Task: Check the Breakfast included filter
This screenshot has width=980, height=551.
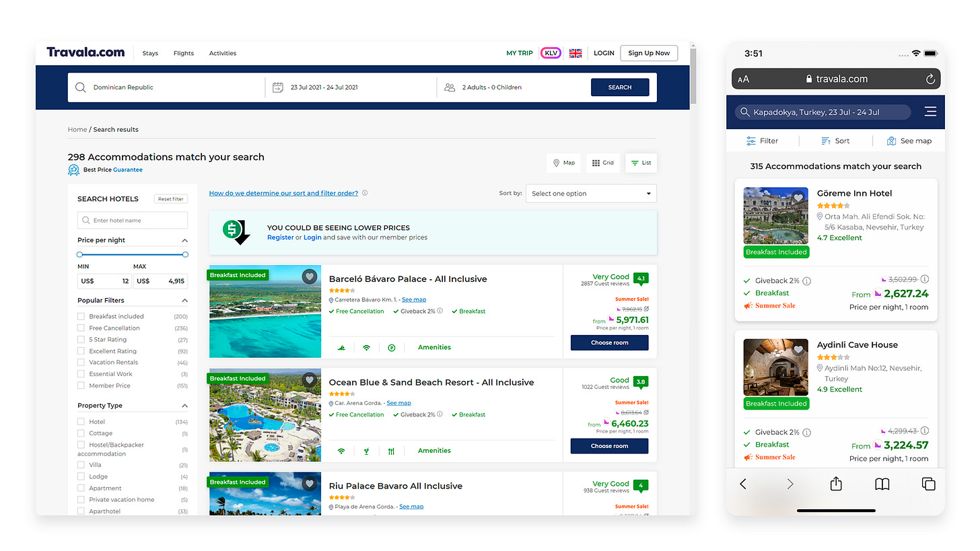Action: coord(81,316)
